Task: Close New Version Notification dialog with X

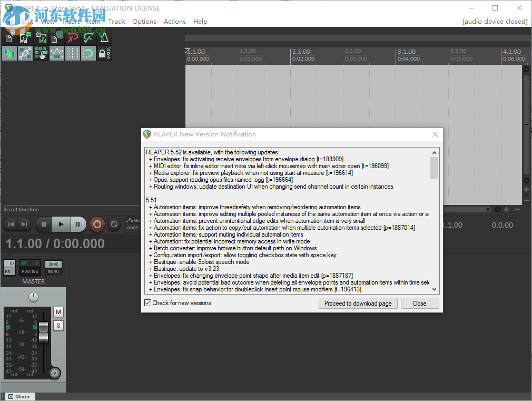Action: (x=435, y=134)
